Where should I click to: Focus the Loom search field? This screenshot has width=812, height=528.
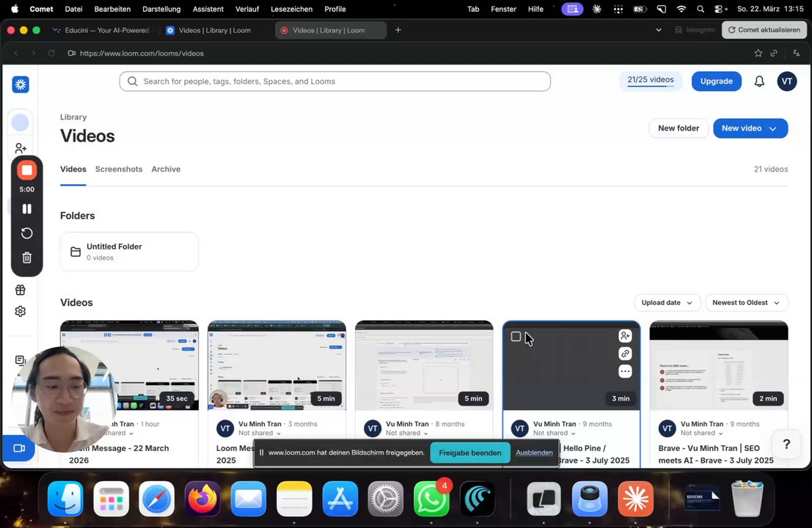[334, 81]
